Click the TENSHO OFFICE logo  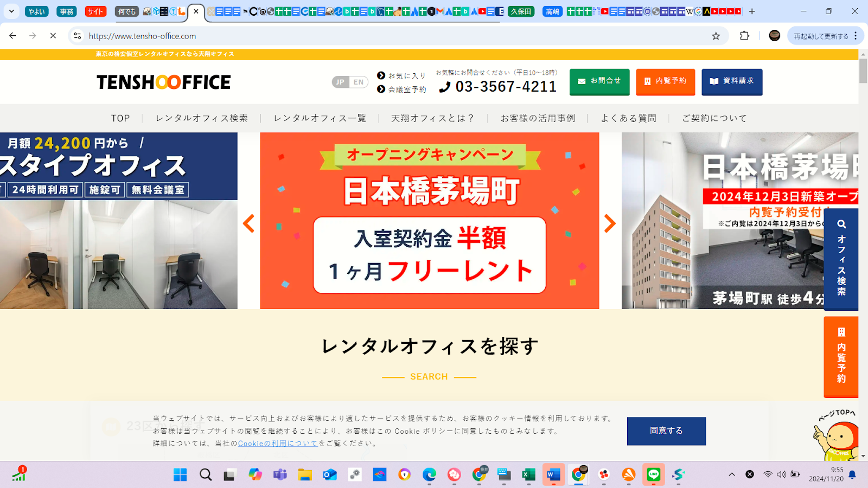[x=164, y=82]
